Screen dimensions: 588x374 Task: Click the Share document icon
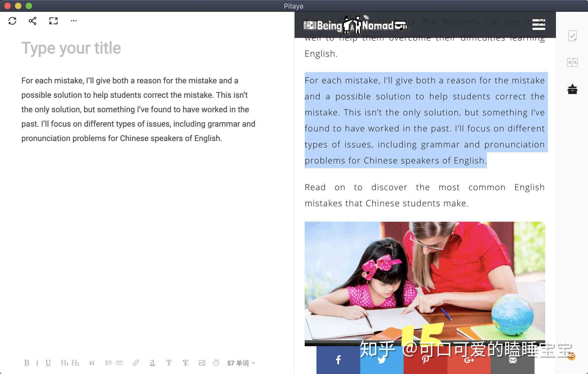pyautogui.click(x=33, y=21)
